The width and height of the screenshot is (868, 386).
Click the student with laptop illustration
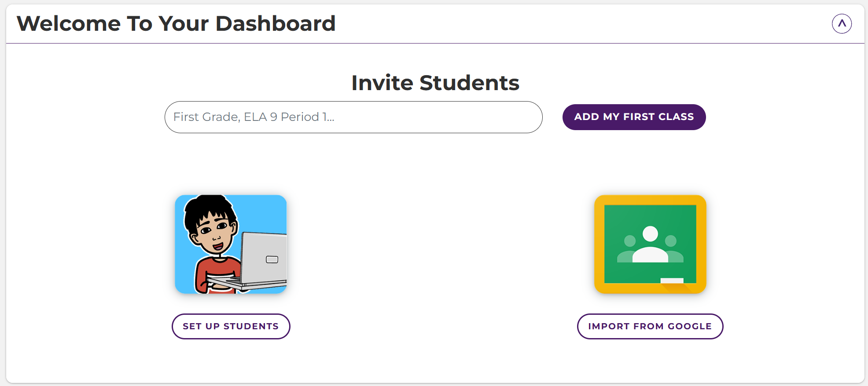point(231,244)
